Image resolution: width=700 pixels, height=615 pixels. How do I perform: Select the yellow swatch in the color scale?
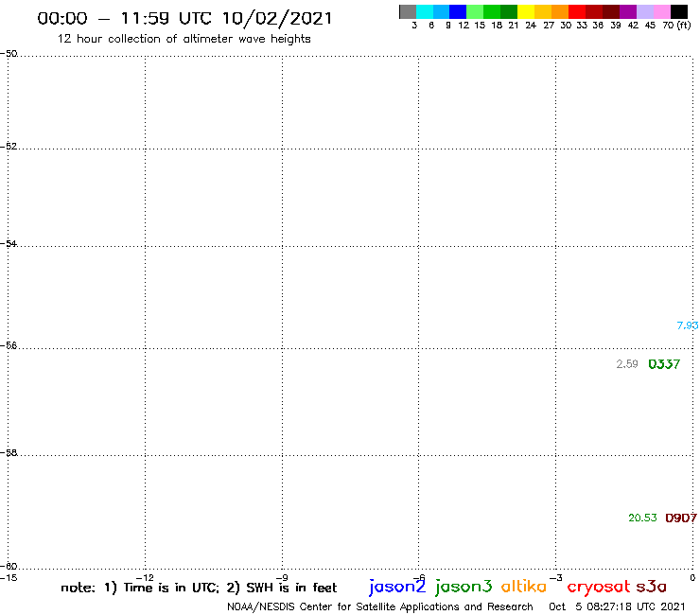point(526,12)
